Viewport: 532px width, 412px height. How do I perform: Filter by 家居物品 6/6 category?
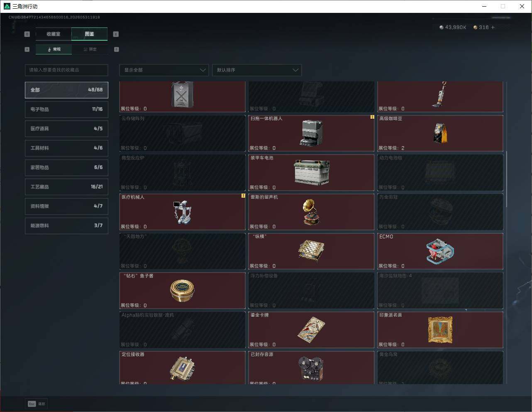point(66,167)
